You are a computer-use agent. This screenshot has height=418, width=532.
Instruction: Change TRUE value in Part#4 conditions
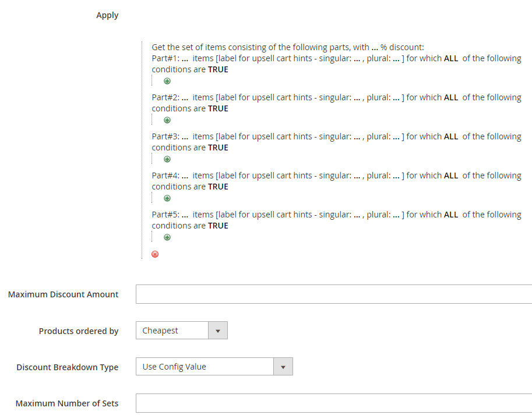pyautogui.click(x=218, y=187)
